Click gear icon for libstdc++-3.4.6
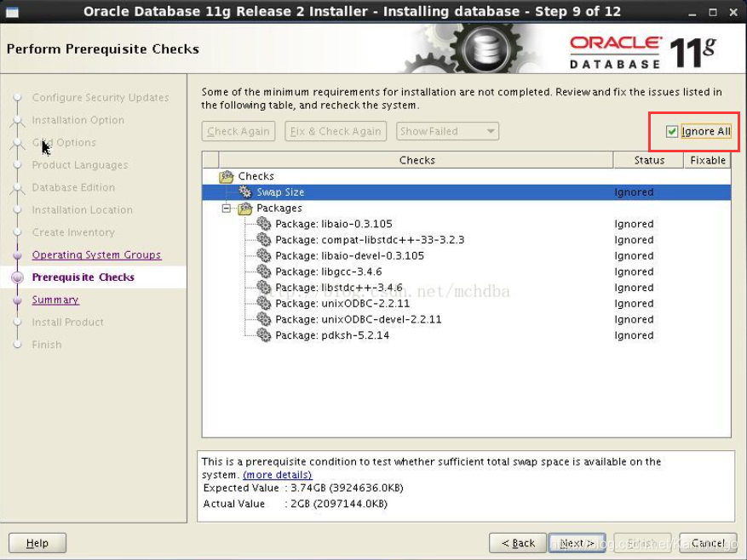The width and height of the screenshot is (747, 560). [263, 287]
